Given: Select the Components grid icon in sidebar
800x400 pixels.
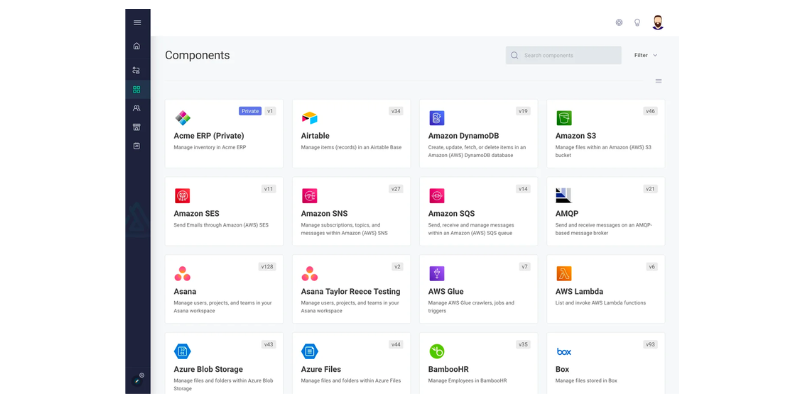Looking at the screenshot, I should tap(137, 89).
